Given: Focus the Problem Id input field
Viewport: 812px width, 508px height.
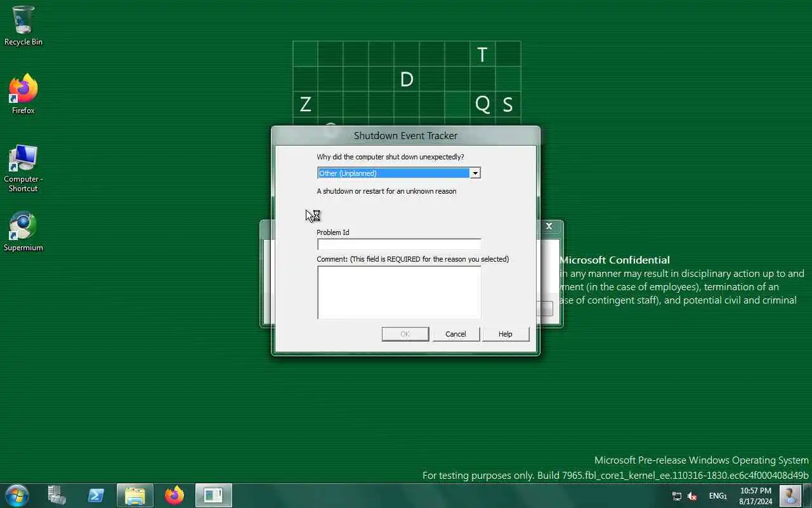Looking at the screenshot, I should (399, 244).
